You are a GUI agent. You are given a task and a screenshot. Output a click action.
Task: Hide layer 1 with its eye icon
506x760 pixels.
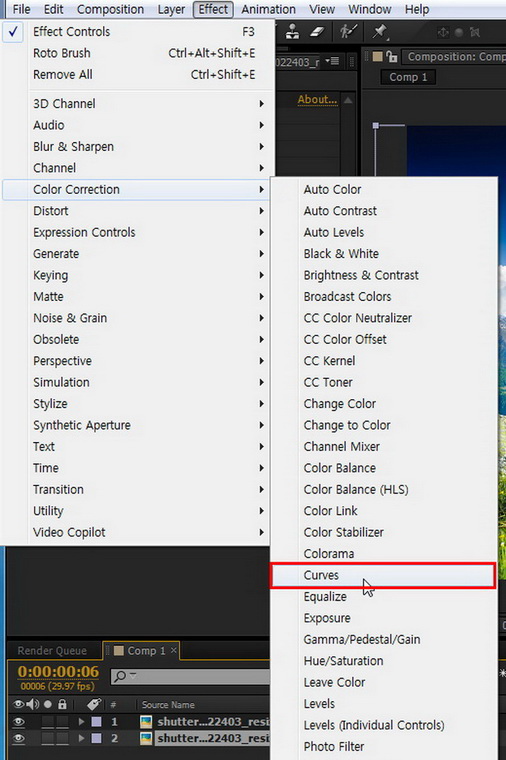[18, 722]
